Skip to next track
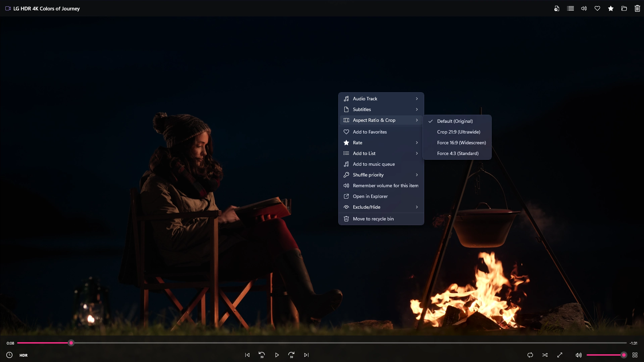The width and height of the screenshot is (644, 362). pyautogui.click(x=306, y=355)
